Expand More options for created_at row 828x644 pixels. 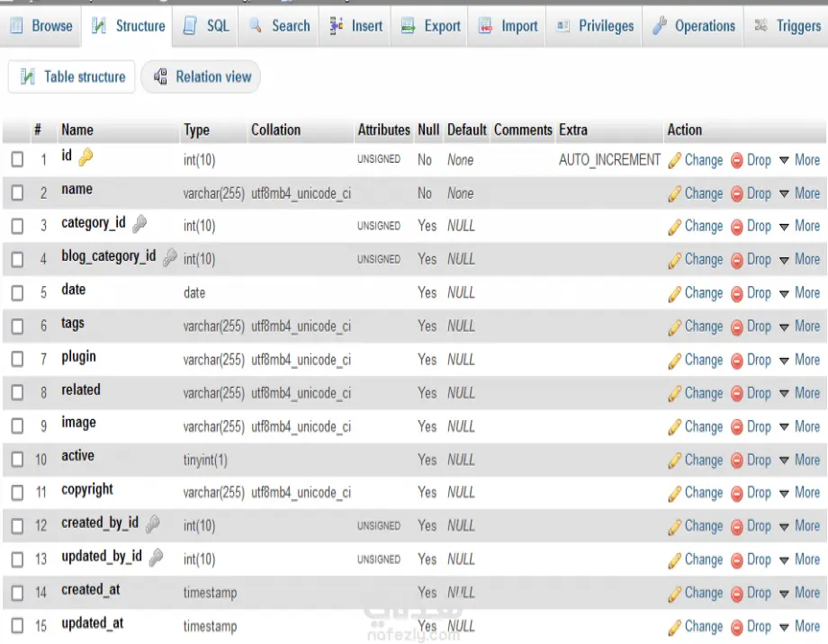point(799,593)
